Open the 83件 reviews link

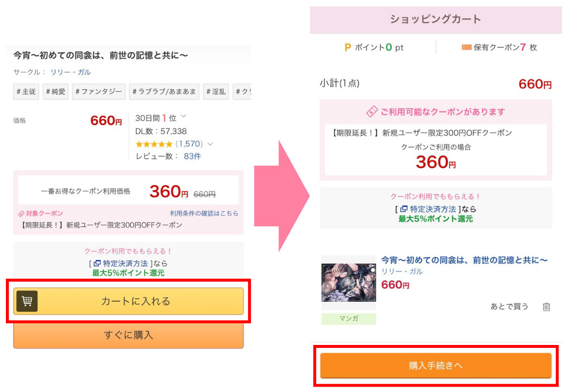tap(192, 156)
